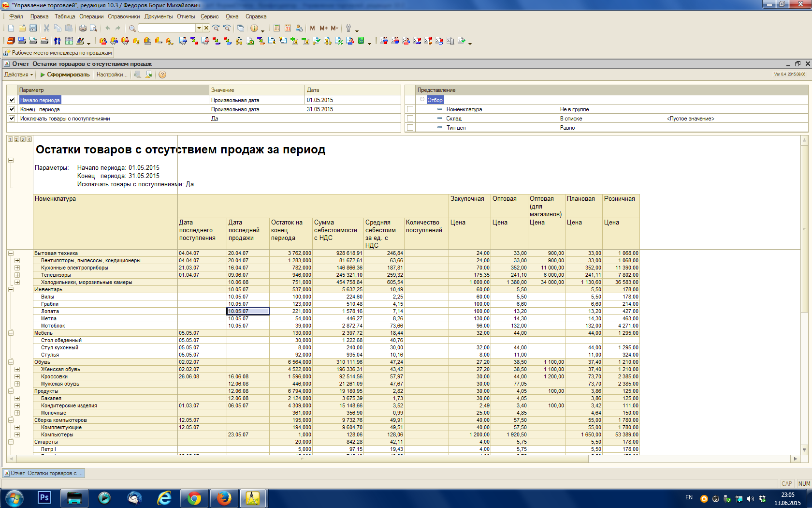Open the Документы menu

click(159, 16)
